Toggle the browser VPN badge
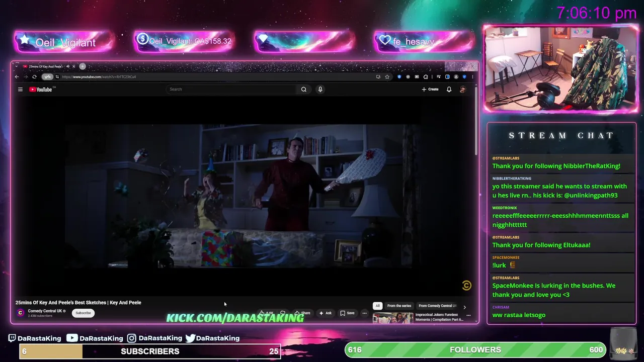644x362 pixels. [x=47, y=77]
